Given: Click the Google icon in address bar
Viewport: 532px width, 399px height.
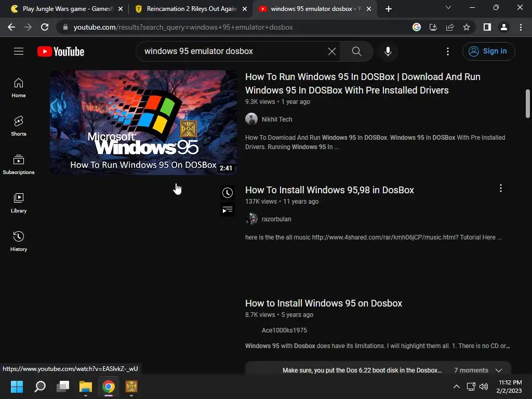Looking at the screenshot, I should 416,27.
